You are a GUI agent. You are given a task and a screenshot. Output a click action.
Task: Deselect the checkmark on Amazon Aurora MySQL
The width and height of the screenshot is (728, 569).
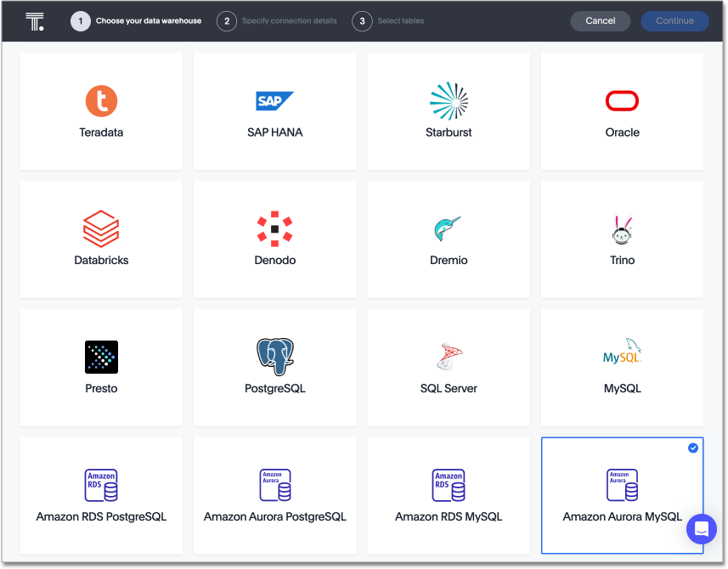693,448
